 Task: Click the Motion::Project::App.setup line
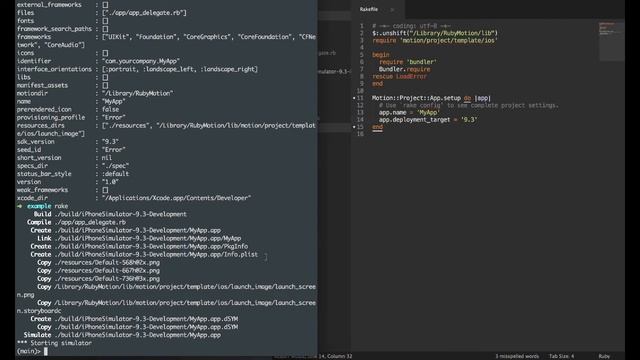coord(431,98)
